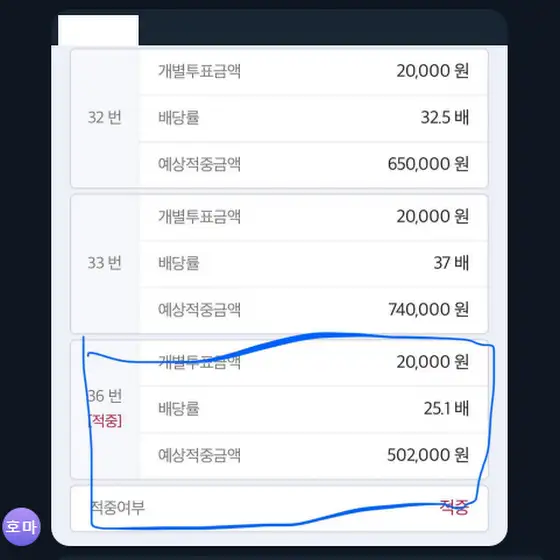Select the 36 번 entry label
560x560 pixels.
pos(105,396)
